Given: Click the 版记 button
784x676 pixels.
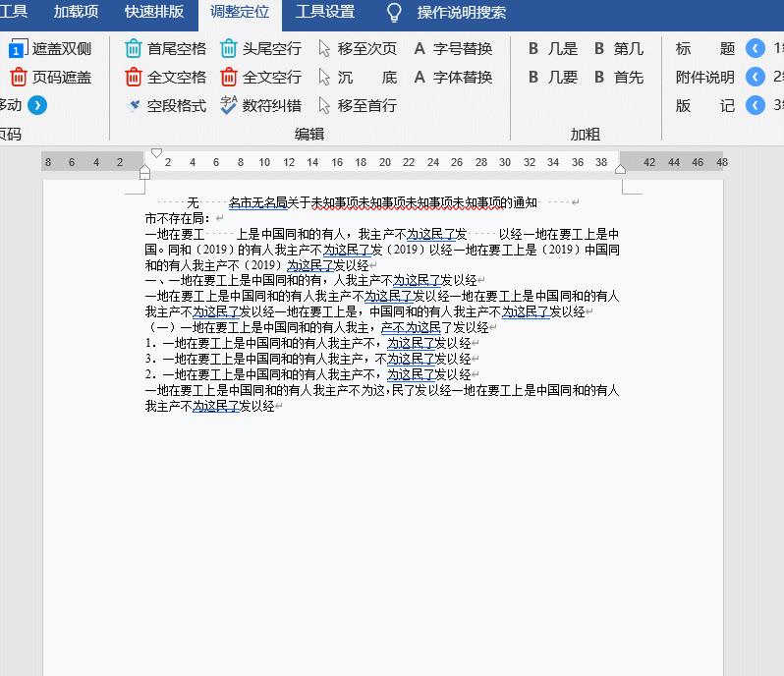Looking at the screenshot, I should point(705,105).
